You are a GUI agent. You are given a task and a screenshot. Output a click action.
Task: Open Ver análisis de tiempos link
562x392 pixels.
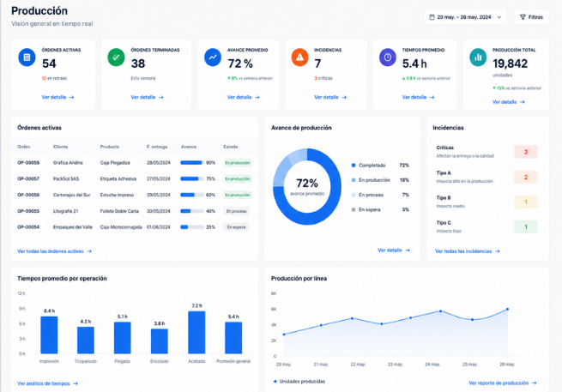coord(48,383)
